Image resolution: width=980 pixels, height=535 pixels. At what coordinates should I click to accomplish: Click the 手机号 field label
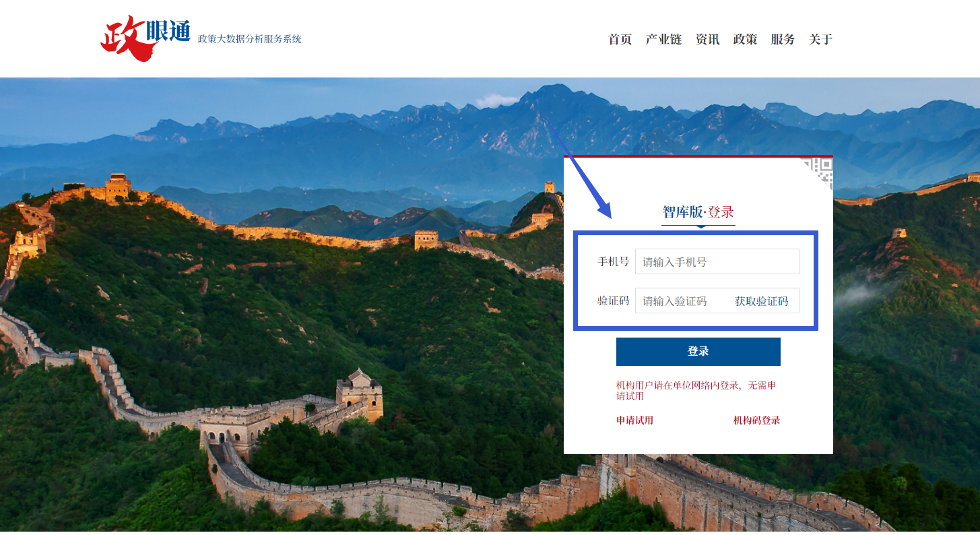[x=613, y=261]
